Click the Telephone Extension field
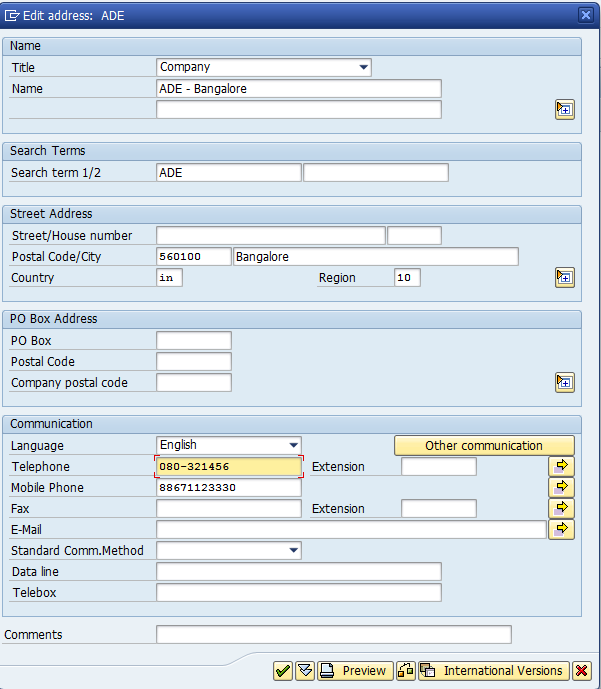Screen dimensions: 601x689 tap(439, 467)
